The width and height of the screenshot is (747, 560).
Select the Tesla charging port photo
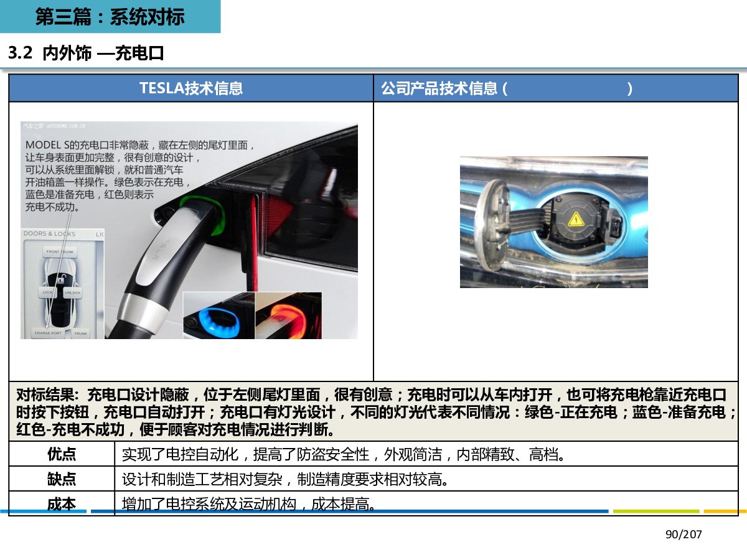pos(189,230)
